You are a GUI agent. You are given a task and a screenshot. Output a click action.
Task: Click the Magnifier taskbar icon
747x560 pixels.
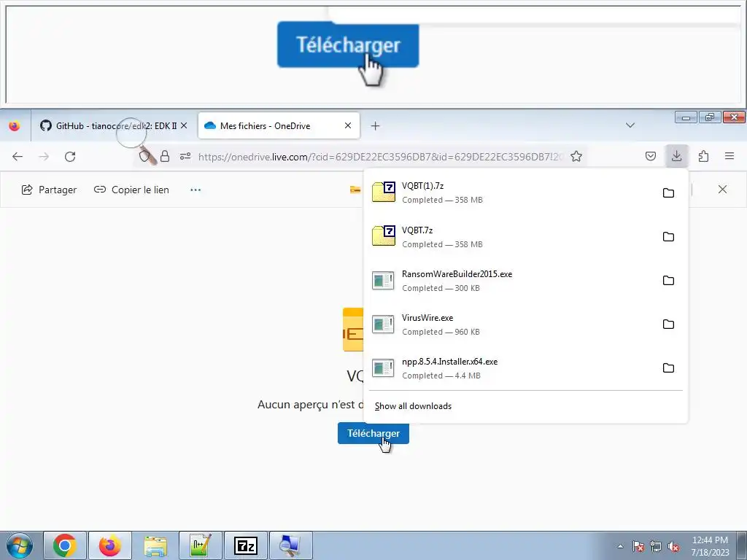290,545
